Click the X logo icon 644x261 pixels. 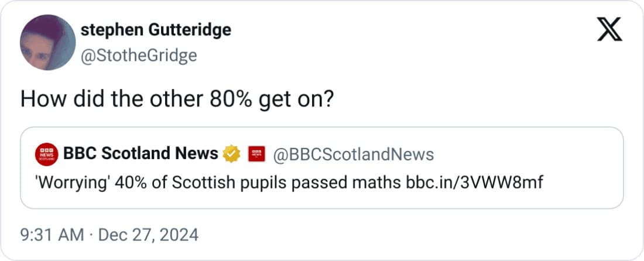click(609, 29)
